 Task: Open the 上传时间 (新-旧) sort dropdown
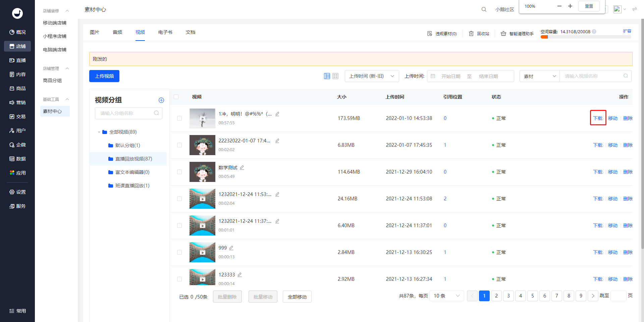click(372, 76)
